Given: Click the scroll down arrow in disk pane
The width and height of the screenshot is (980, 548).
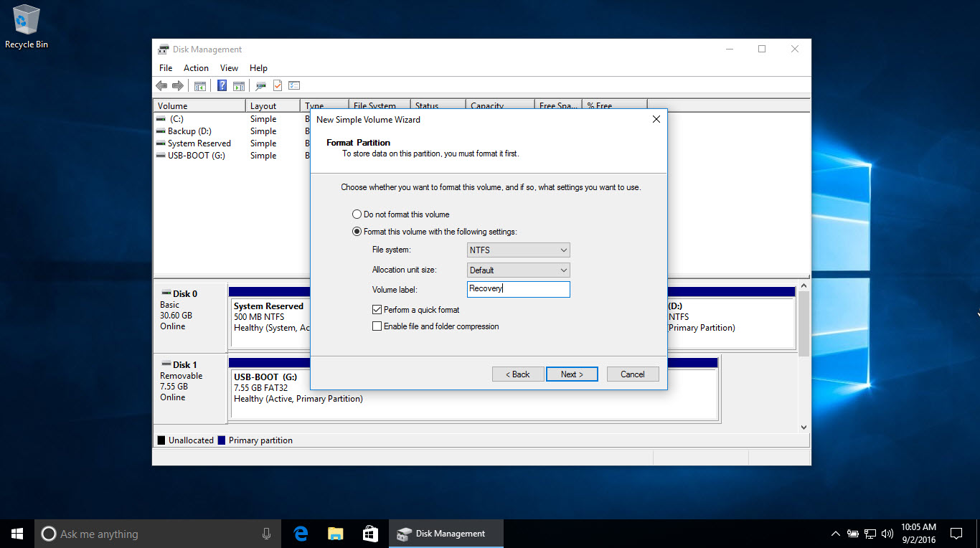Looking at the screenshot, I should coord(804,427).
